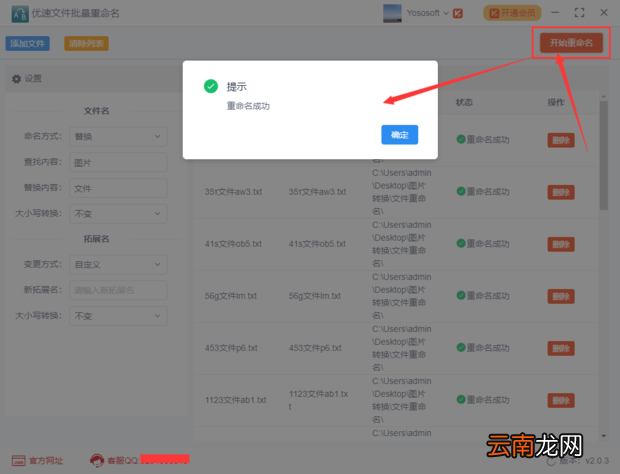Open the 开通会员 membership button
This screenshot has width=620, height=474.
[x=512, y=13]
